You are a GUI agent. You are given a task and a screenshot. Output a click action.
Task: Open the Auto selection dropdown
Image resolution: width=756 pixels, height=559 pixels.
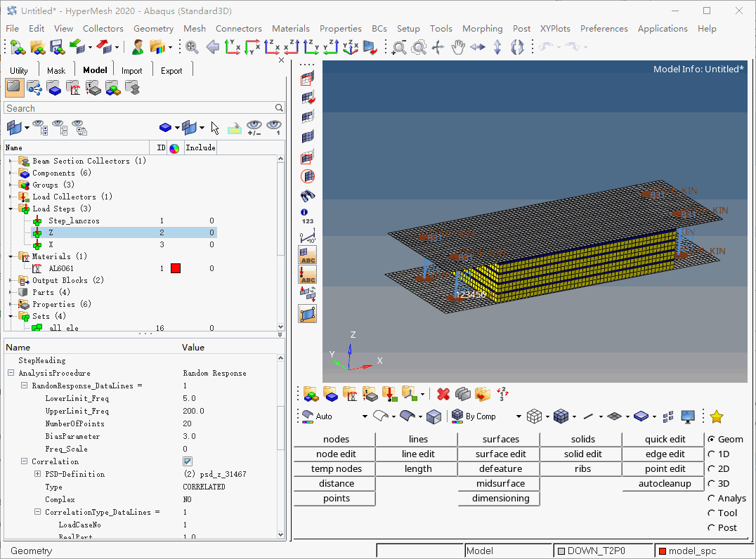(365, 416)
